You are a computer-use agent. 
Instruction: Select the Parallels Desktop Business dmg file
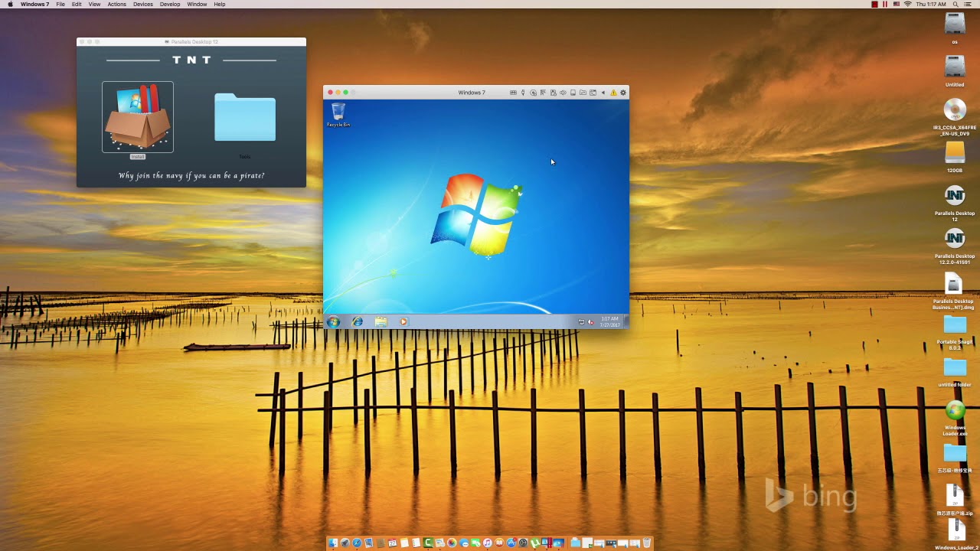953,285
